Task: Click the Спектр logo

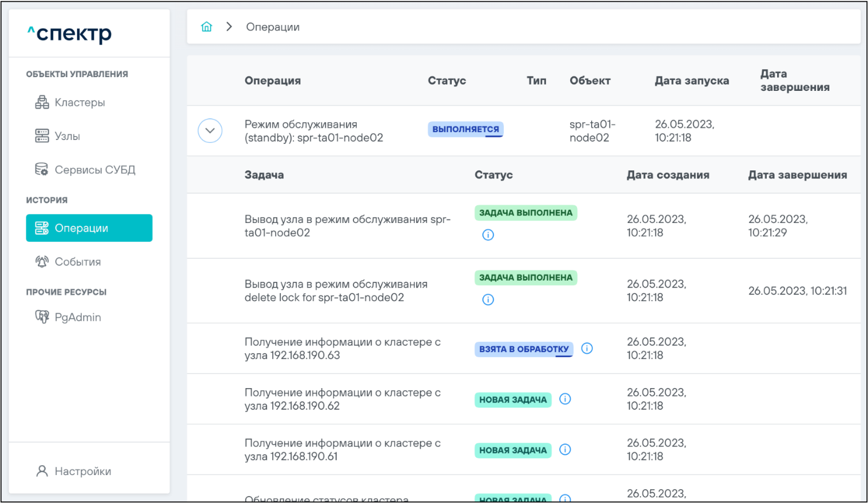Action: click(x=70, y=34)
